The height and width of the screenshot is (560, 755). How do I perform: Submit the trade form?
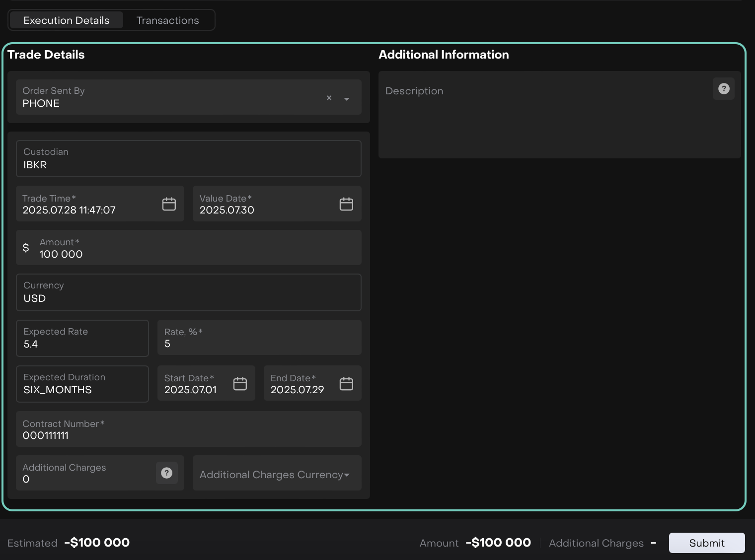coord(706,543)
